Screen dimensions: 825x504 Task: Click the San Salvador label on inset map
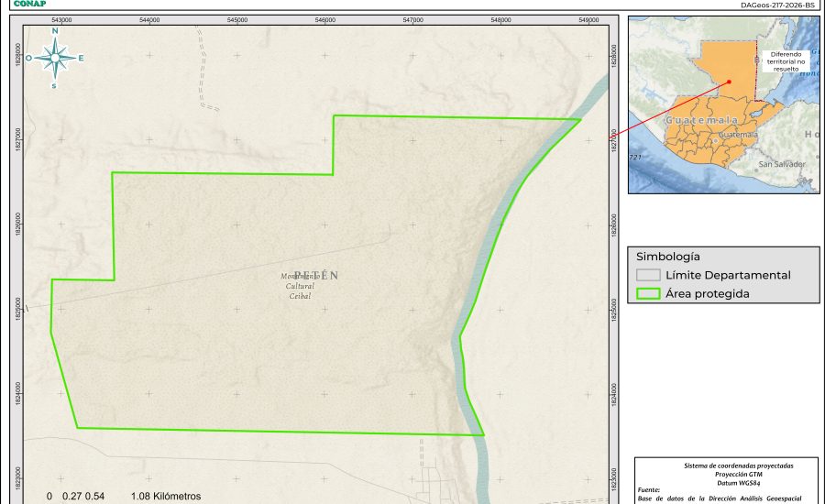(781, 164)
